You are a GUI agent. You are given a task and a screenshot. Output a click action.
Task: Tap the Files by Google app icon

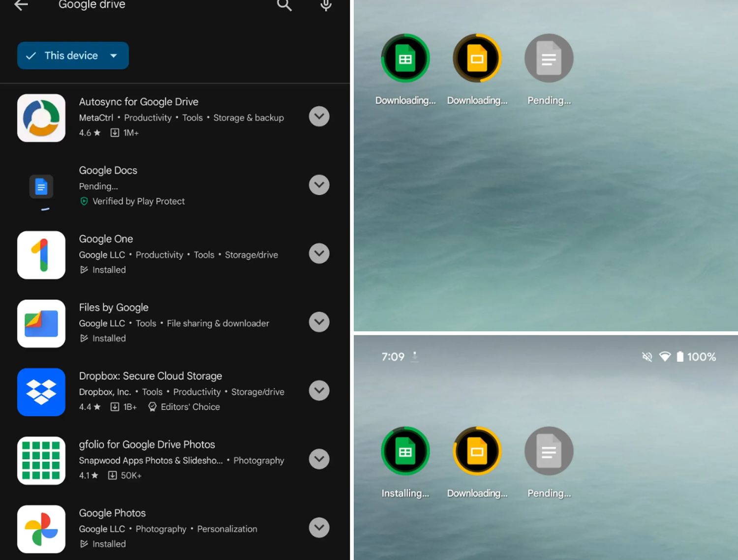click(x=41, y=324)
